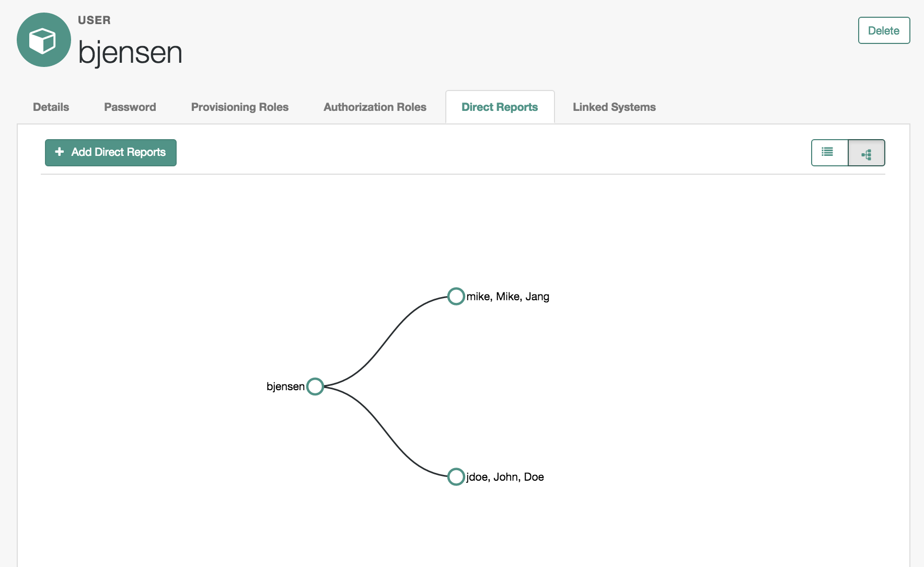Click Add Direct Reports button
The width and height of the screenshot is (924, 567).
111,153
